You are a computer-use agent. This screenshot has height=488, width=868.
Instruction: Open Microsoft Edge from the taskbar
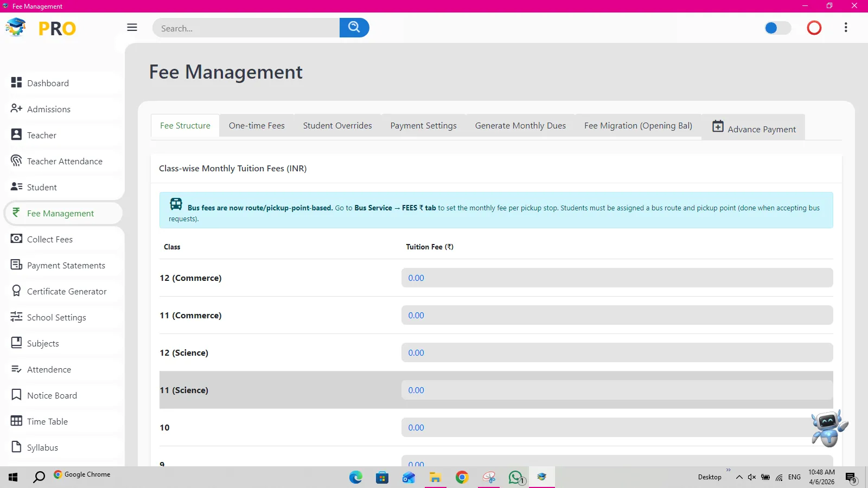(356, 477)
